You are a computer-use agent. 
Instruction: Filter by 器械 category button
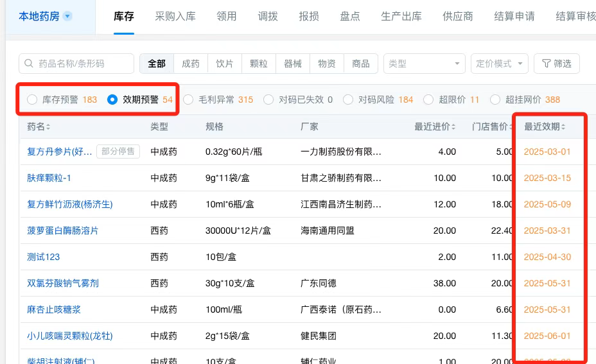pos(293,64)
